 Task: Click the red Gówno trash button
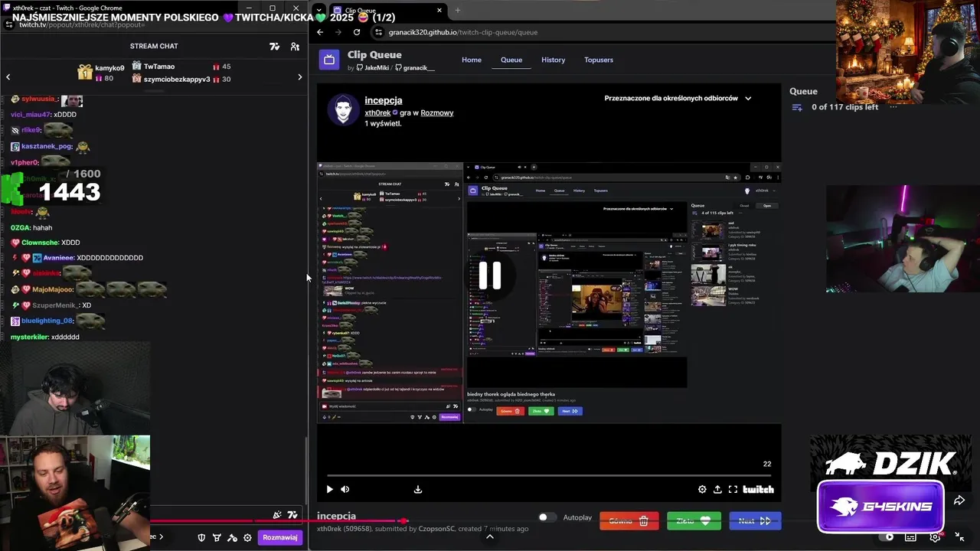(629, 521)
